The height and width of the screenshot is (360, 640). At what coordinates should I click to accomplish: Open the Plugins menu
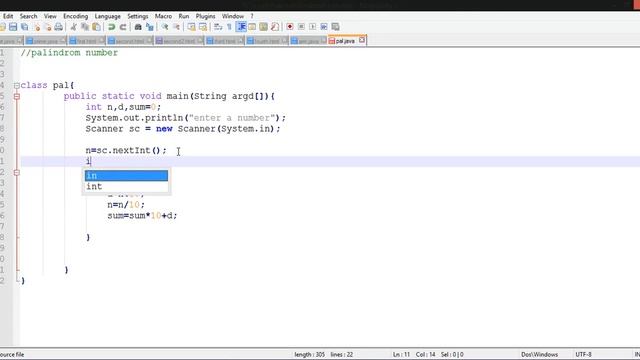[x=205, y=16]
